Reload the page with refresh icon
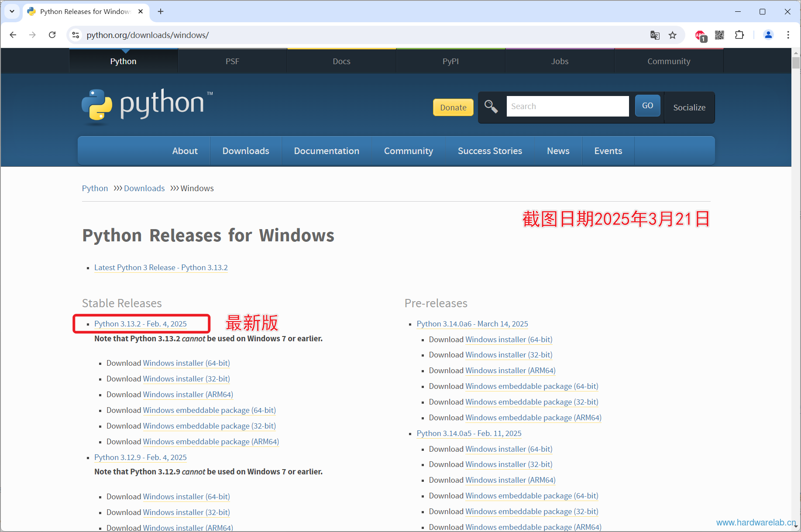Image resolution: width=801 pixels, height=532 pixels. coord(52,35)
